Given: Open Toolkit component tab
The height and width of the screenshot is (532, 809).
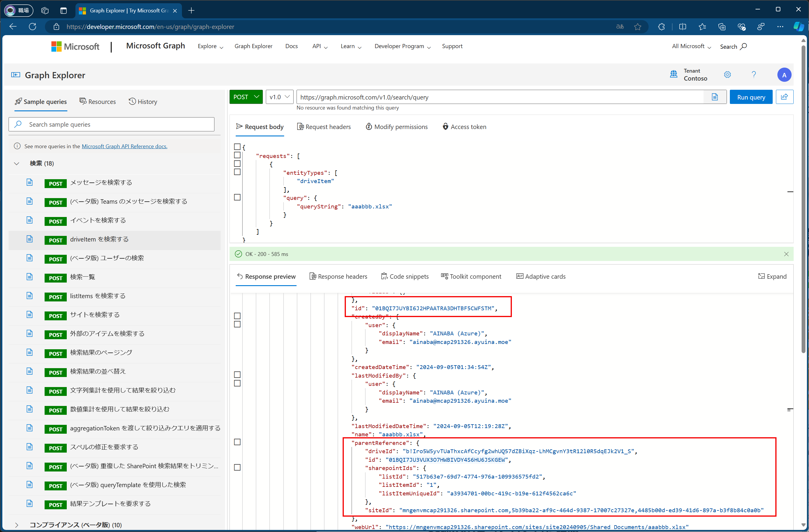Looking at the screenshot, I should (x=471, y=277).
